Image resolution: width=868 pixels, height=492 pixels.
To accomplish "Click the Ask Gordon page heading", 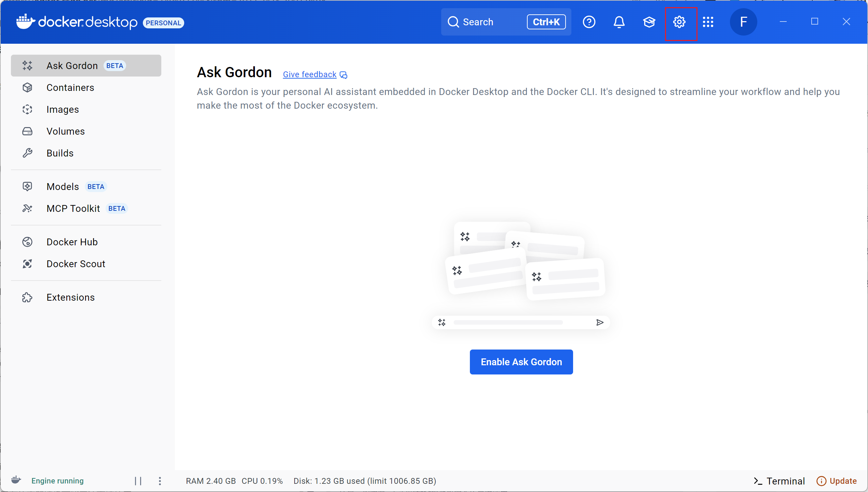I will coord(234,72).
